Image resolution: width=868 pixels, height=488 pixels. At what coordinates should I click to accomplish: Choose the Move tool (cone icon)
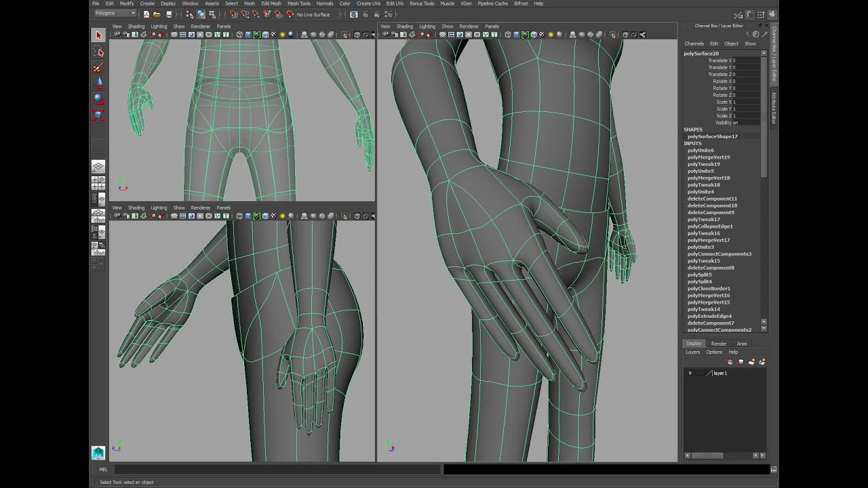tap(98, 83)
